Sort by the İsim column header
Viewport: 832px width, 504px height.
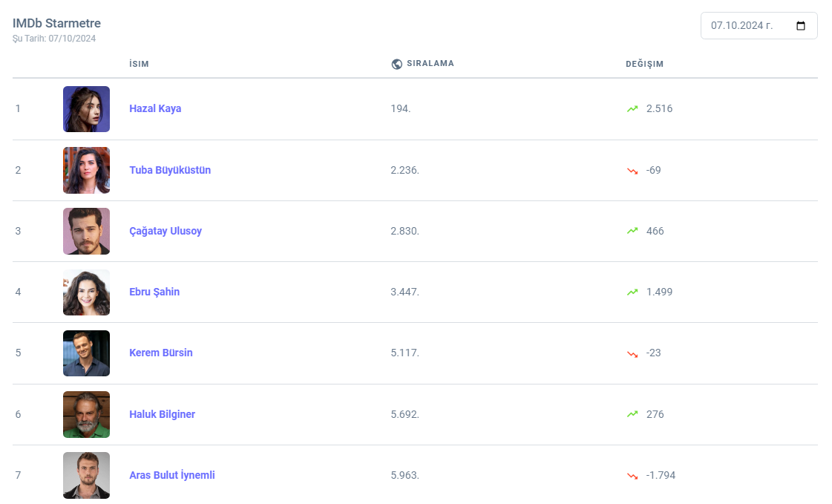[139, 64]
